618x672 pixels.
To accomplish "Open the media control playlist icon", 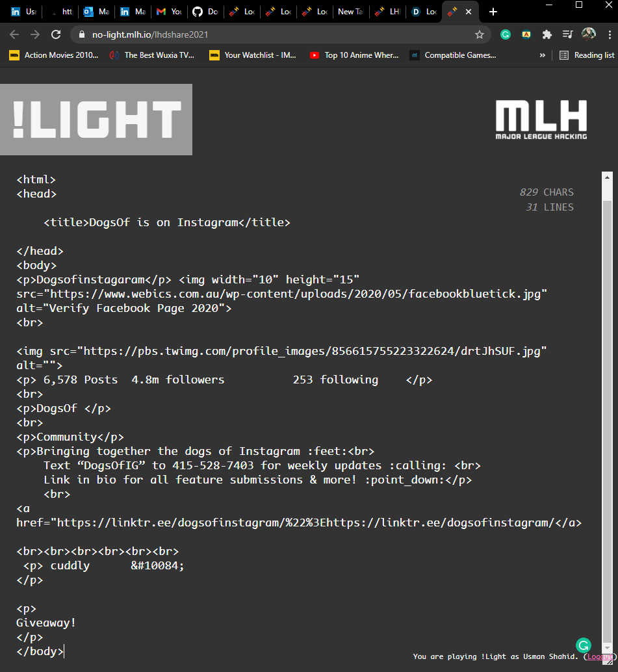I will coord(567,34).
